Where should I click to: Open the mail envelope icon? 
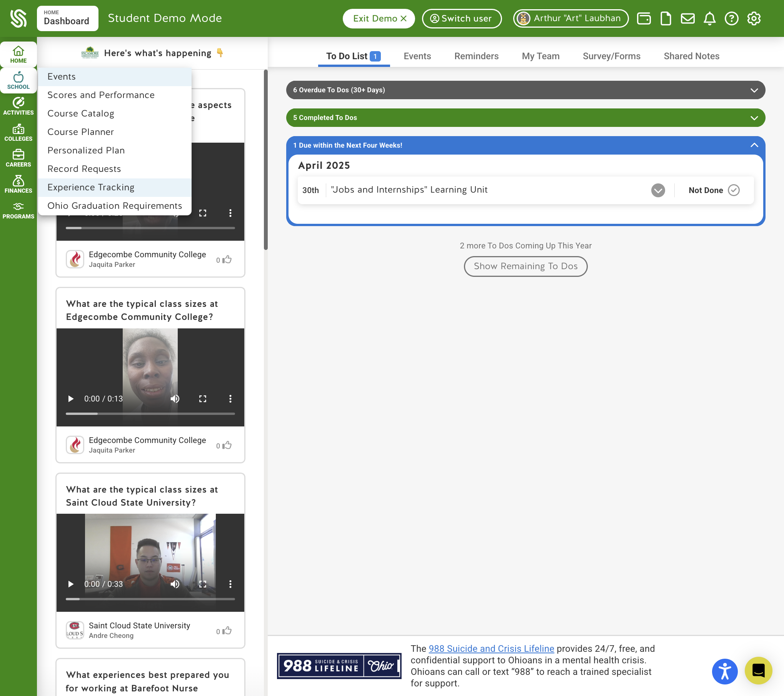click(688, 18)
